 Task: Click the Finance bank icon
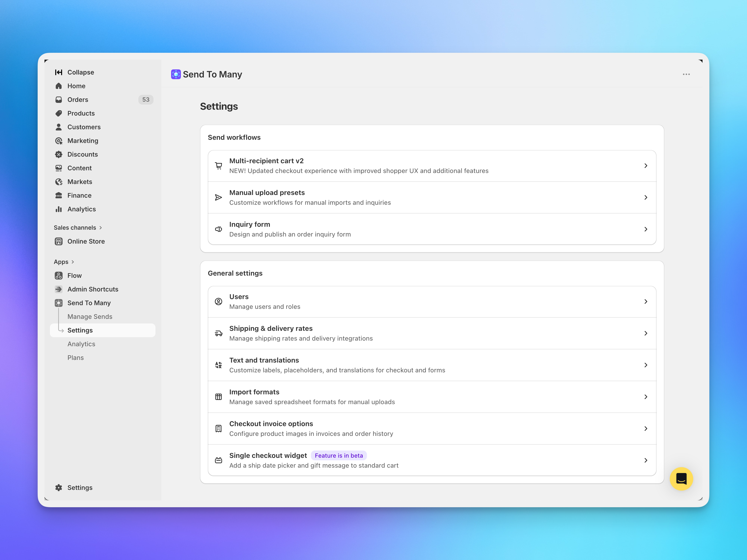coord(58,195)
